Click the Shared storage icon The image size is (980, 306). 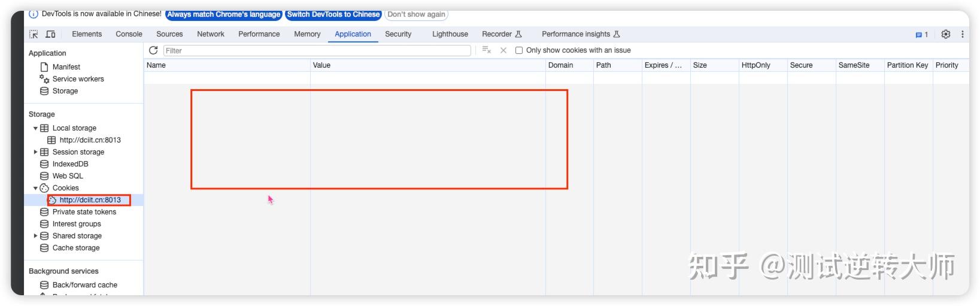tap(44, 236)
